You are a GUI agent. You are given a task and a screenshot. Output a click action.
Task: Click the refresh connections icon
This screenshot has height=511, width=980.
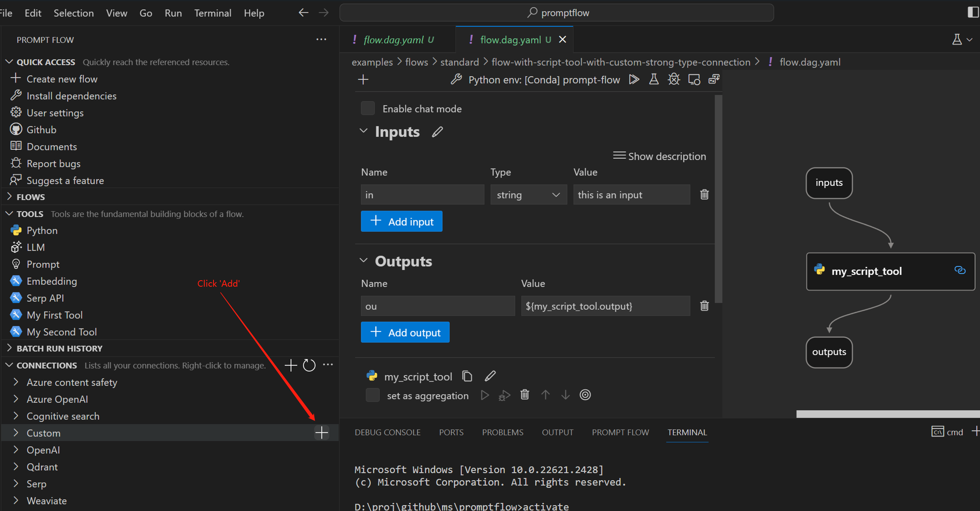(x=309, y=365)
